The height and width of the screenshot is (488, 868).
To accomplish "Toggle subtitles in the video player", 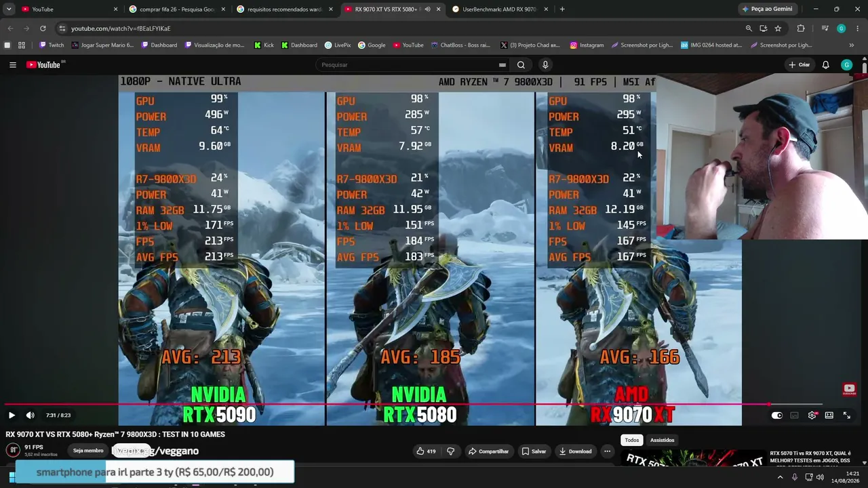I will [x=794, y=415].
